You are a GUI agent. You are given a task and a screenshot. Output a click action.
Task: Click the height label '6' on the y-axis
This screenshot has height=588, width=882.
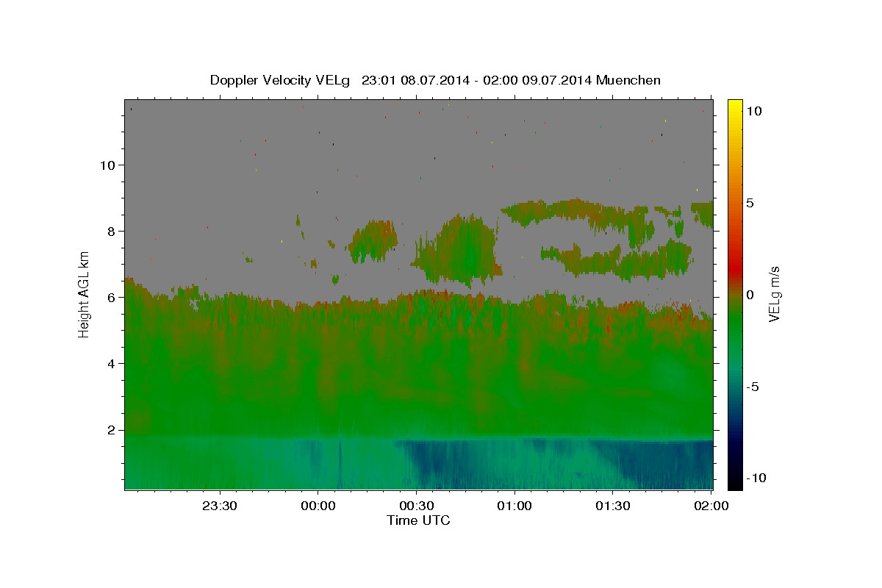[111, 297]
